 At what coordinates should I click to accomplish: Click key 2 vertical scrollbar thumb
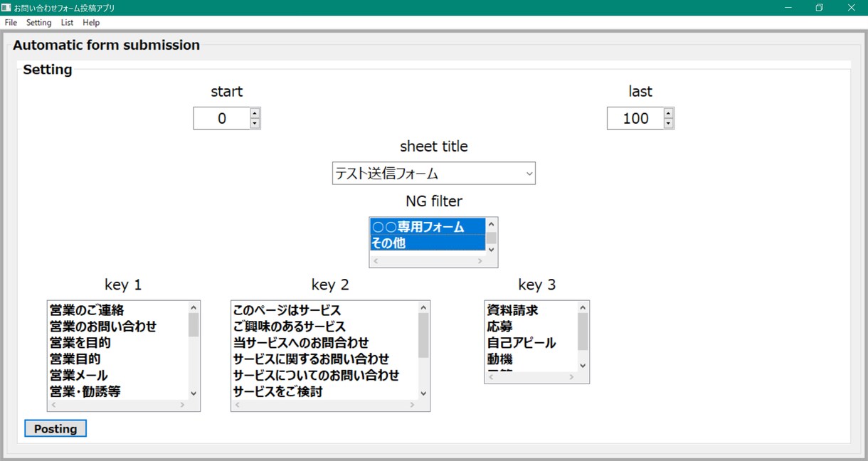[x=423, y=335]
